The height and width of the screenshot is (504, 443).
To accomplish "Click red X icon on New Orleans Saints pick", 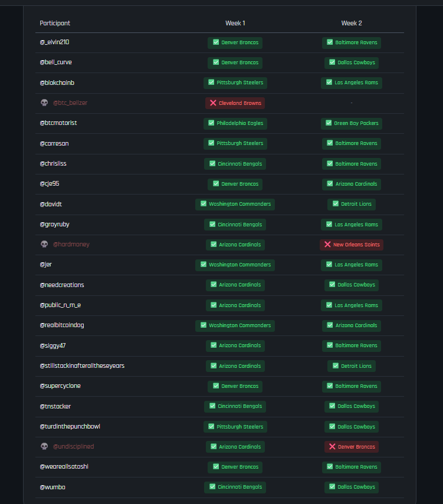I will [x=327, y=244].
